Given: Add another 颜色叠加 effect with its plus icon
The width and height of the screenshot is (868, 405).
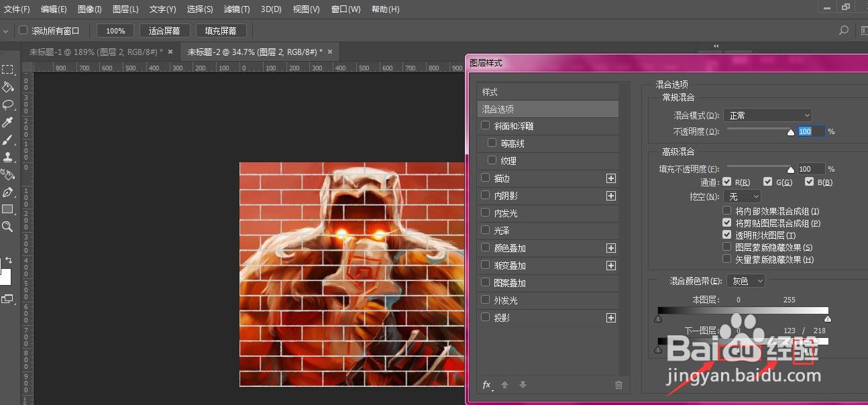Looking at the screenshot, I should (x=611, y=248).
